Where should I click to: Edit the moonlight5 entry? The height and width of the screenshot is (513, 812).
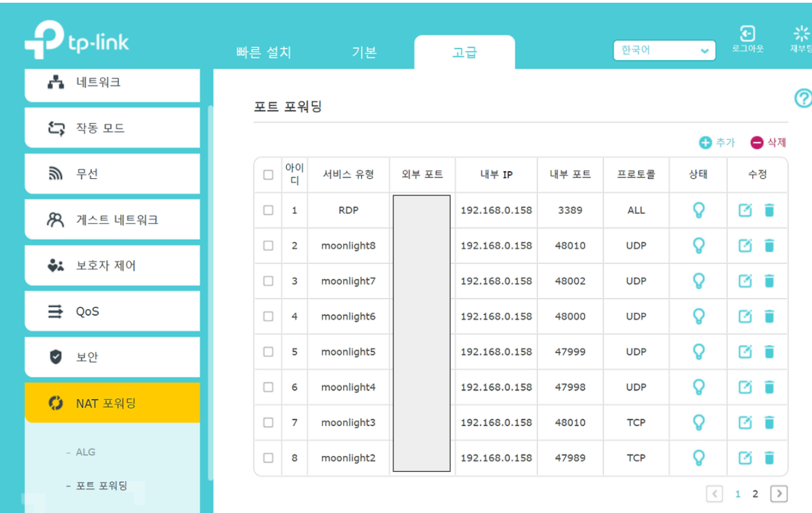tap(745, 352)
